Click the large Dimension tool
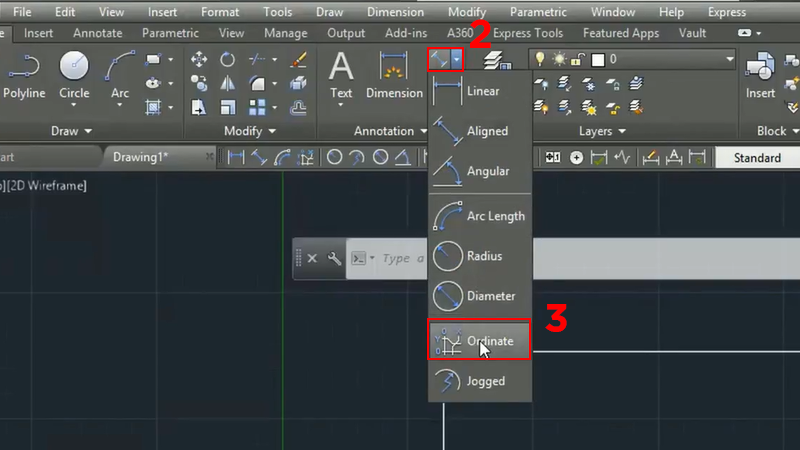Image resolution: width=800 pixels, height=450 pixels. point(394,74)
